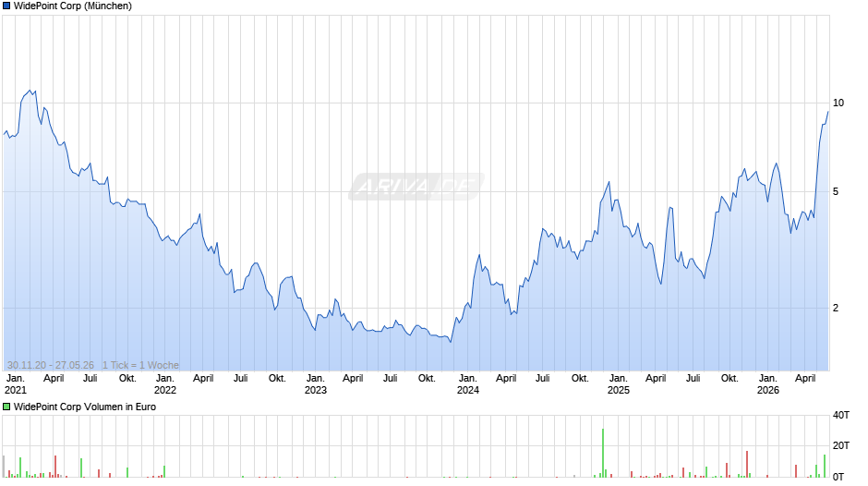
Task: Click the 'WidePoint Corp Volumen in Euro' label
Action: pos(85,407)
